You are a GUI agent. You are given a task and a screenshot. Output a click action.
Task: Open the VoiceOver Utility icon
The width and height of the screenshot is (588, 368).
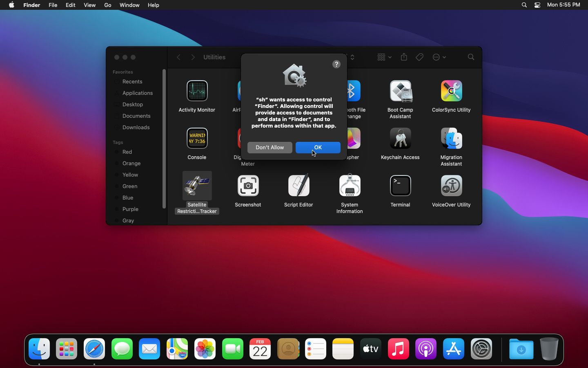tap(451, 186)
